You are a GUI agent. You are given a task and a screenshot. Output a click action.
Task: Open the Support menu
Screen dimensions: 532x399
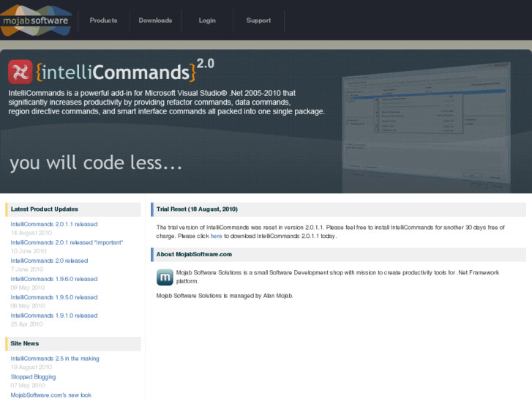point(258,20)
